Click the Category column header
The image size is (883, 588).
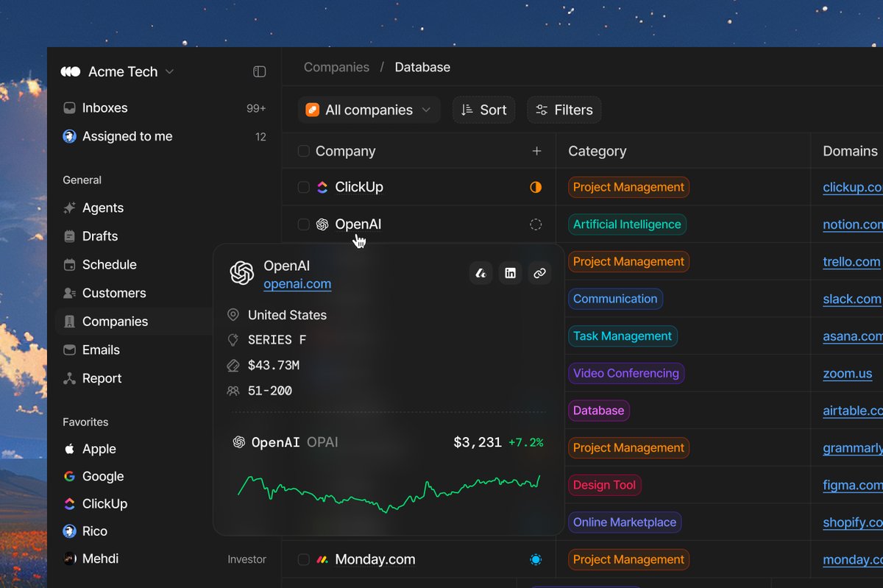pyautogui.click(x=597, y=151)
